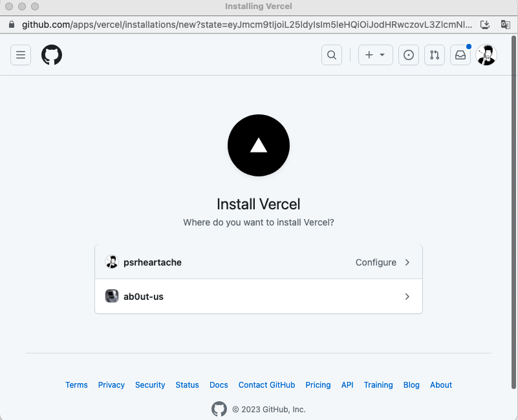Click the install app icon in address bar
Screen dimensions: 518x420
coord(484,25)
